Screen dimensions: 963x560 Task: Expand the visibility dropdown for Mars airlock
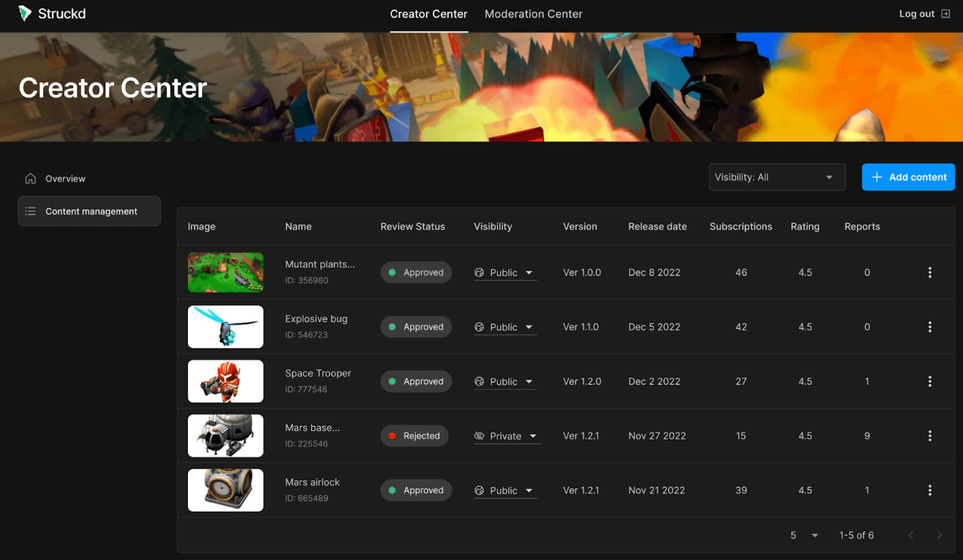(x=529, y=491)
